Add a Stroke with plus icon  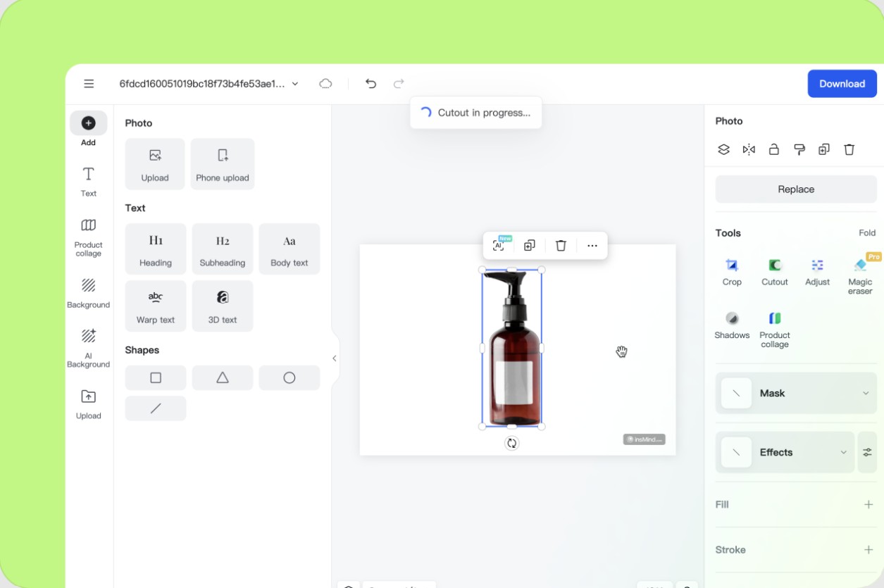point(869,549)
